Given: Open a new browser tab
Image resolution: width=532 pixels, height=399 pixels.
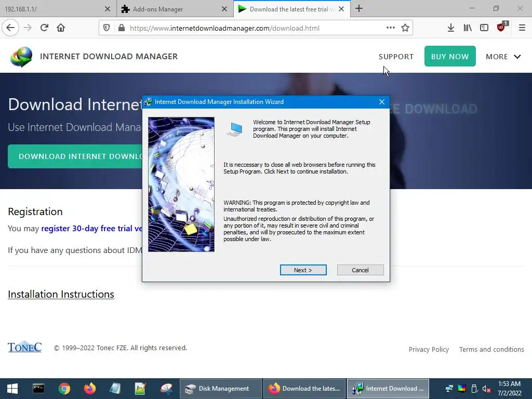Looking at the screenshot, I should (x=359, y=9).
